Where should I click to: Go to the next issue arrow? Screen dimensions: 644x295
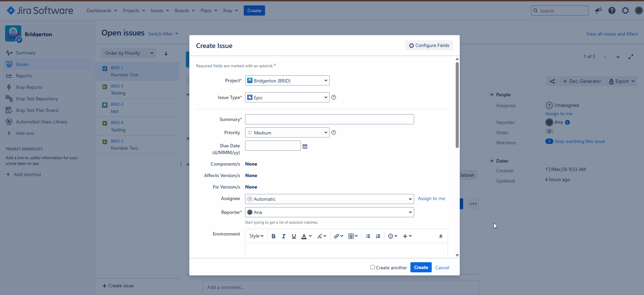tap(618, 57)
